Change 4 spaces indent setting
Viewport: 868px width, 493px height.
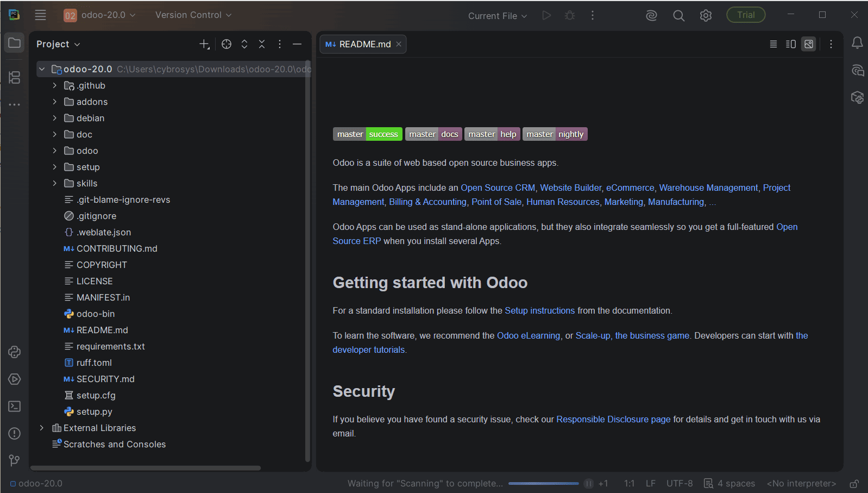point(729,483)
